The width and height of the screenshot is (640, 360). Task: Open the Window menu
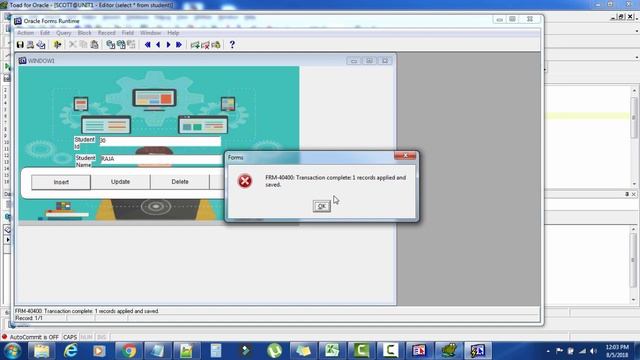(x=151, y=33)
